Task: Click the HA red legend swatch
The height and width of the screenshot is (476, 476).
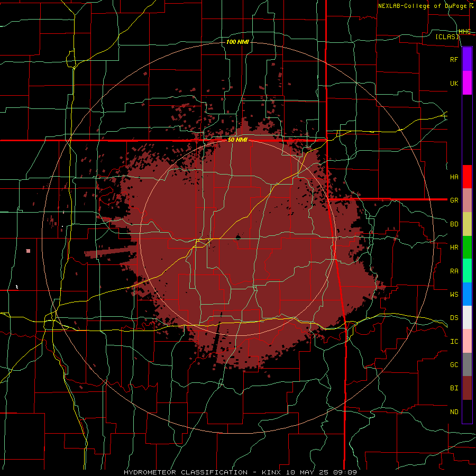Action: point(467,177)
